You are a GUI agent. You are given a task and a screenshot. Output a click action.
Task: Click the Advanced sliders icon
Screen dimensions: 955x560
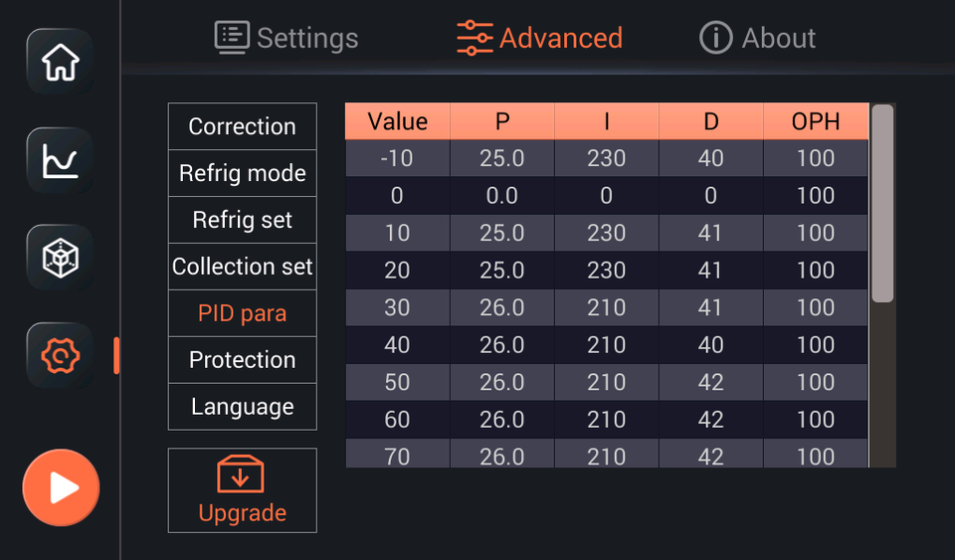[475, 38]
